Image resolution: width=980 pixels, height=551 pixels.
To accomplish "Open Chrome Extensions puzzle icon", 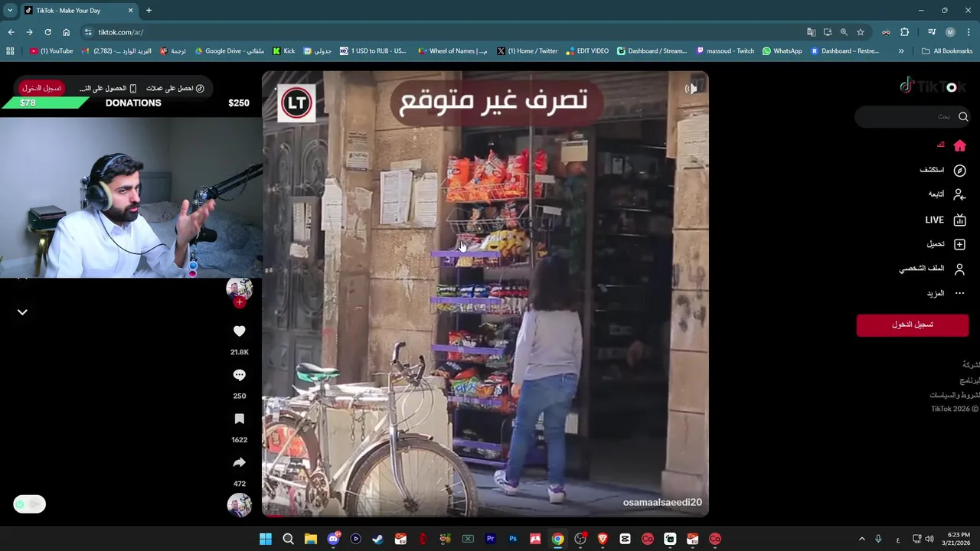I will pyautogui.click(x=904, y=32).
